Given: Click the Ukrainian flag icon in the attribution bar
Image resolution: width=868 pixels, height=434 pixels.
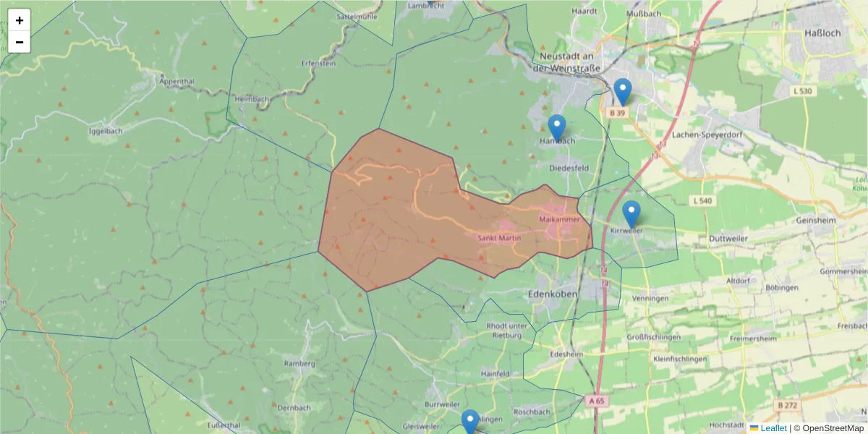Looking at the screenshot, I should [754, 428].
